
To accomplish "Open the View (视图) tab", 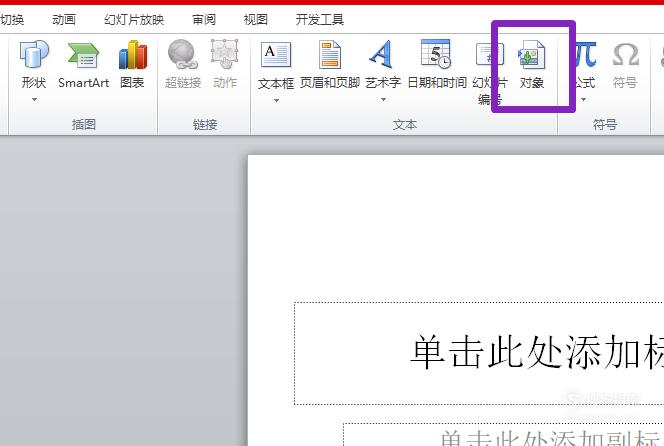I will click(255, 19).
